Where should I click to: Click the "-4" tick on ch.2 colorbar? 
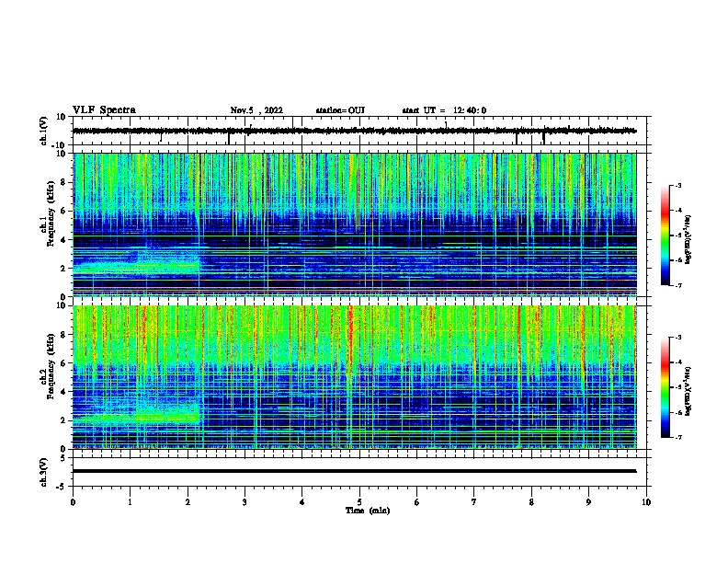coord(677,362)
